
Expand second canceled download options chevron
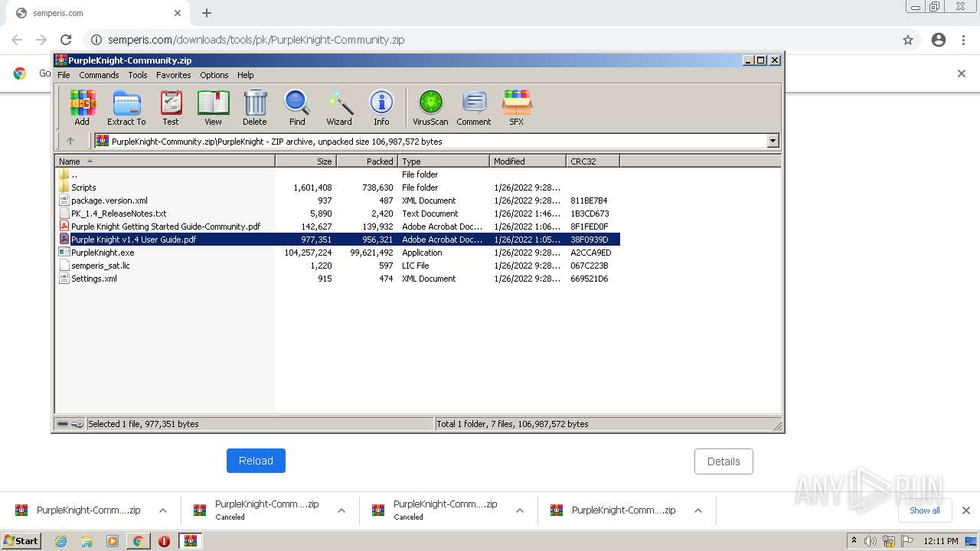pos(341,510)
